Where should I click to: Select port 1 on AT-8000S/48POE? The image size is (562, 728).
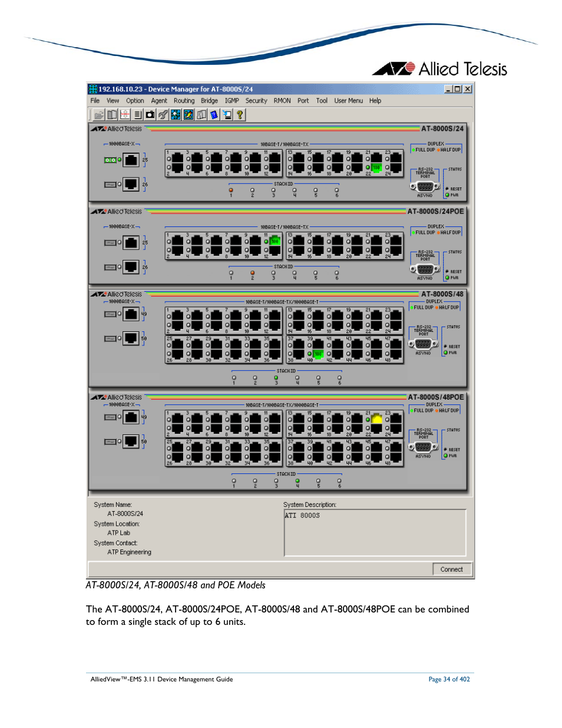pos(177,419)
